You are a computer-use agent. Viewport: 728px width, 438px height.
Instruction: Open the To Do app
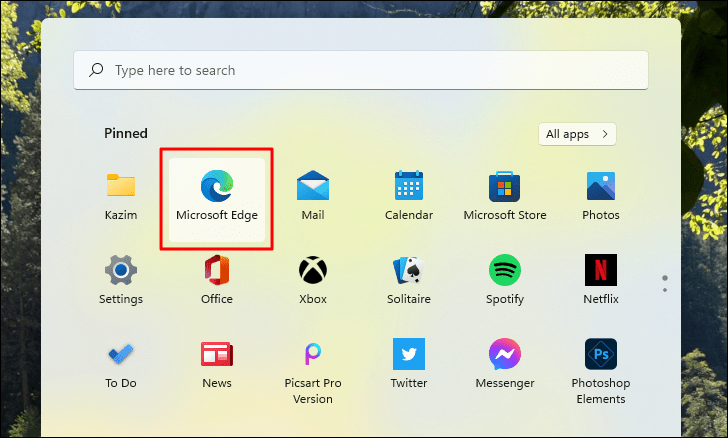pyautogui.click(x=121, y=365)
